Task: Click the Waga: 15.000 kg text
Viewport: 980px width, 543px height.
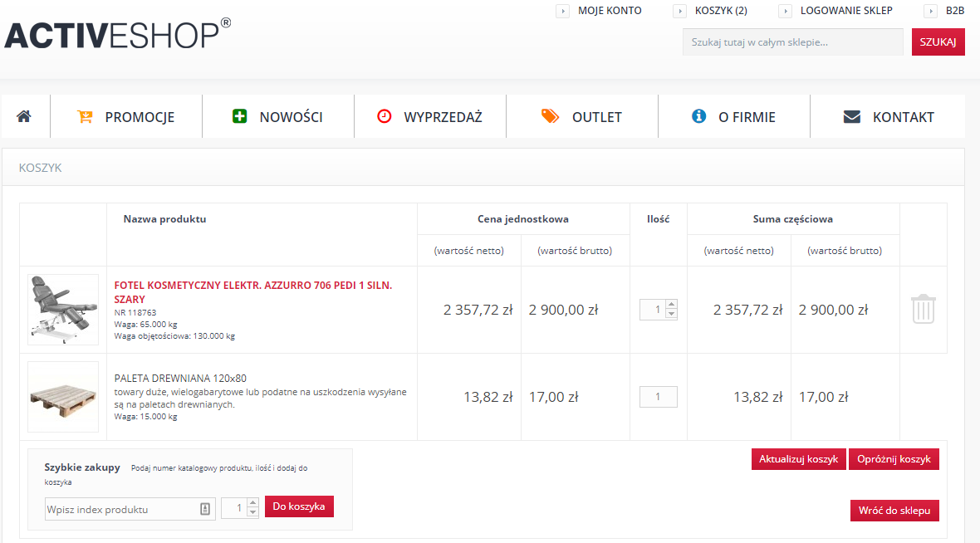Action: tap(145, 417)
